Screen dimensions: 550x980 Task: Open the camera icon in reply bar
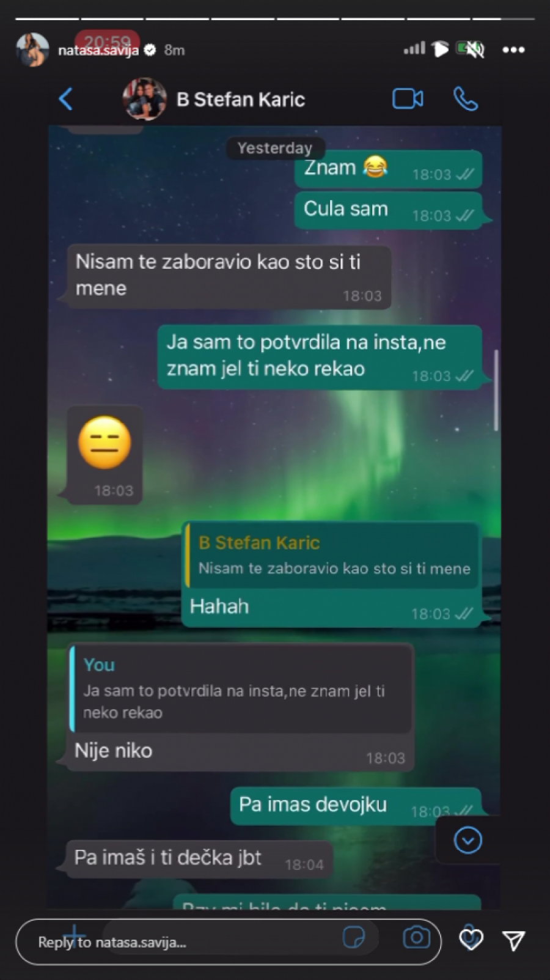point(416,937)
